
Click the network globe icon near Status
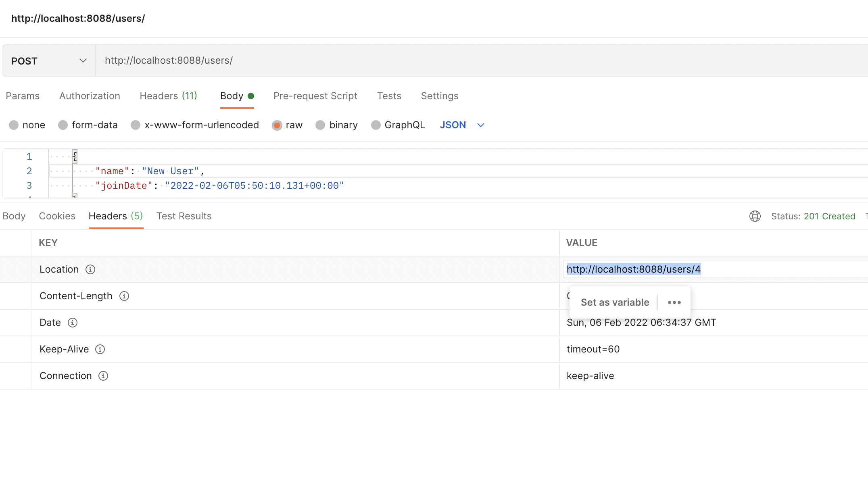click(x=755, y=216)
